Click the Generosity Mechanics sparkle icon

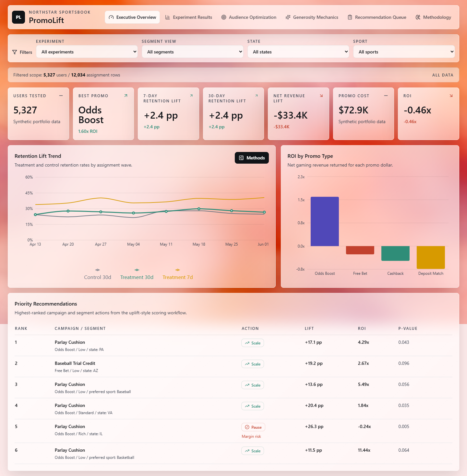point(288,17)
